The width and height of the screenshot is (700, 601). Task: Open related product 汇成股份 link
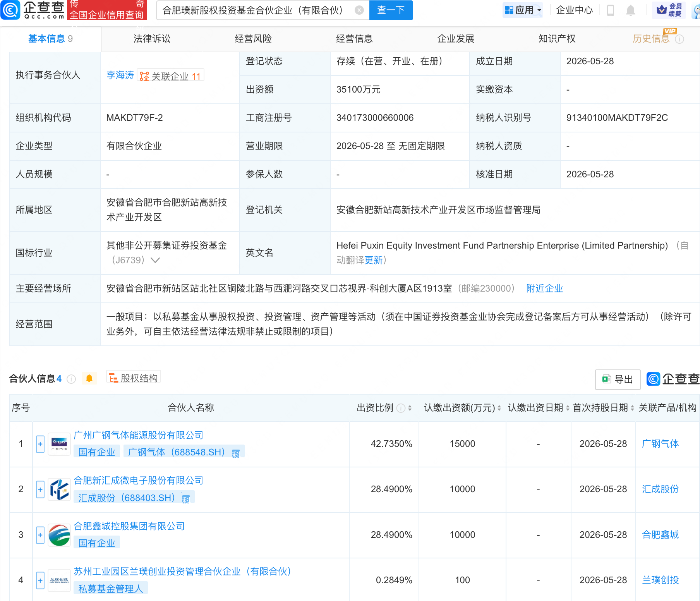coord(660,489)
